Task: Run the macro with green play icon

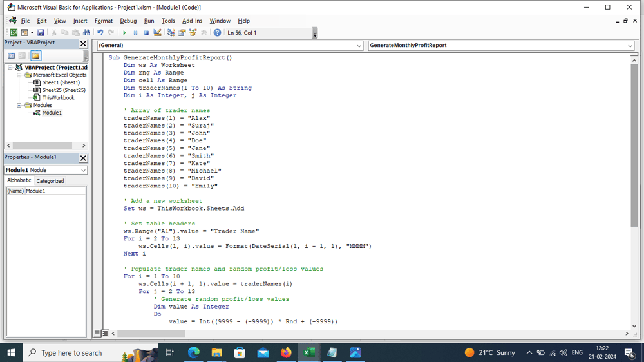Action: (x=124, y=32)
